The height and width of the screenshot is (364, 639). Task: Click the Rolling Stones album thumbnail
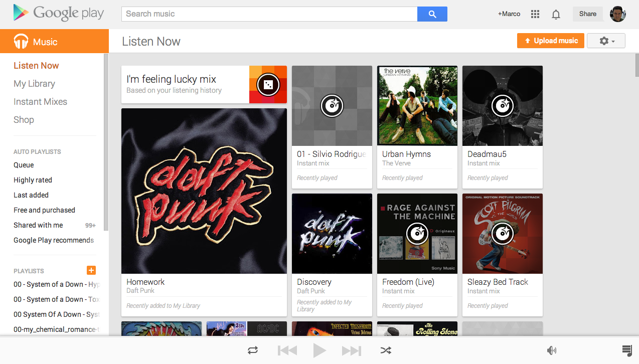(x=417, y=329)
